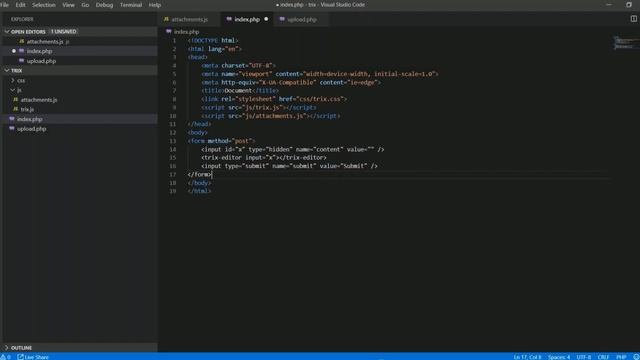This screenshot has width=640, height=360.
Task: Switch to the attachments.js editor tab
Action: point(189,19)
